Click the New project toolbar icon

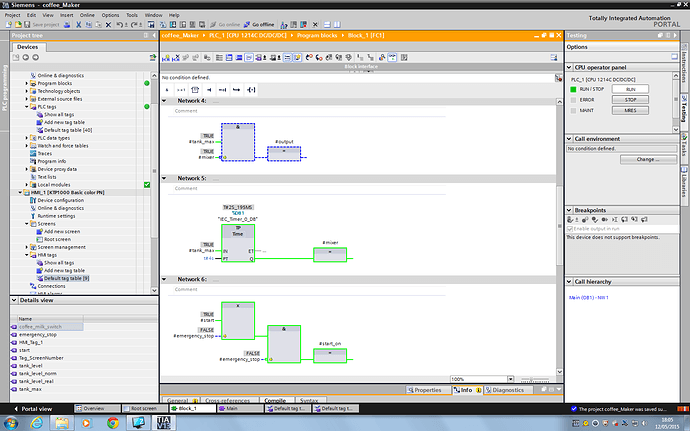8,25
